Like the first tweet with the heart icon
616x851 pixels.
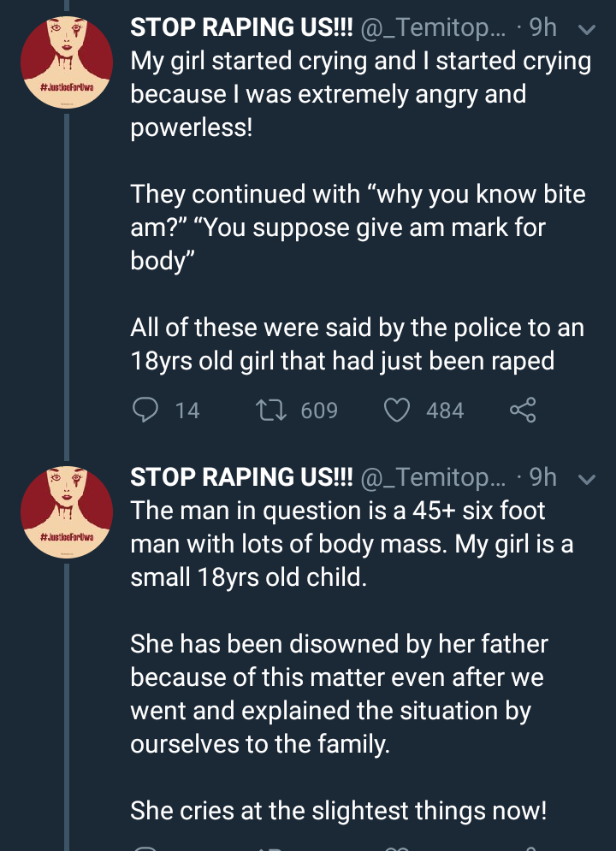[x=398, y=411]
